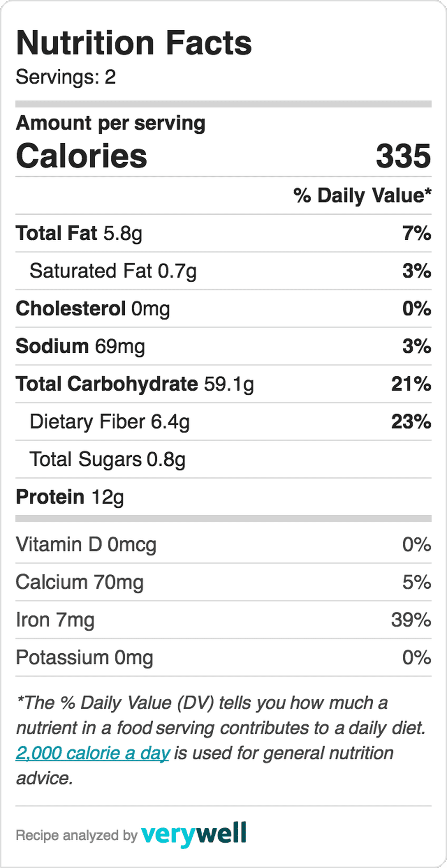Click the Sodium 69mg row

(x=223, y=346)
